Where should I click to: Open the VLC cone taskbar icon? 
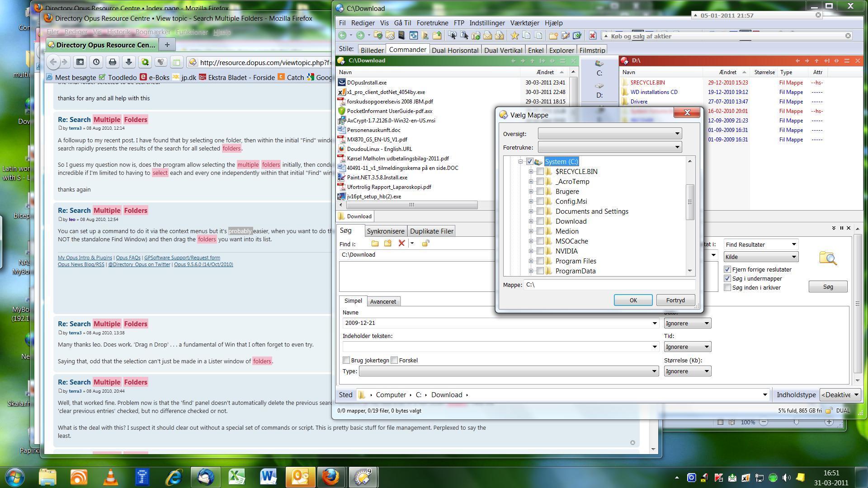pyautogui.click(x=111, y=477)
